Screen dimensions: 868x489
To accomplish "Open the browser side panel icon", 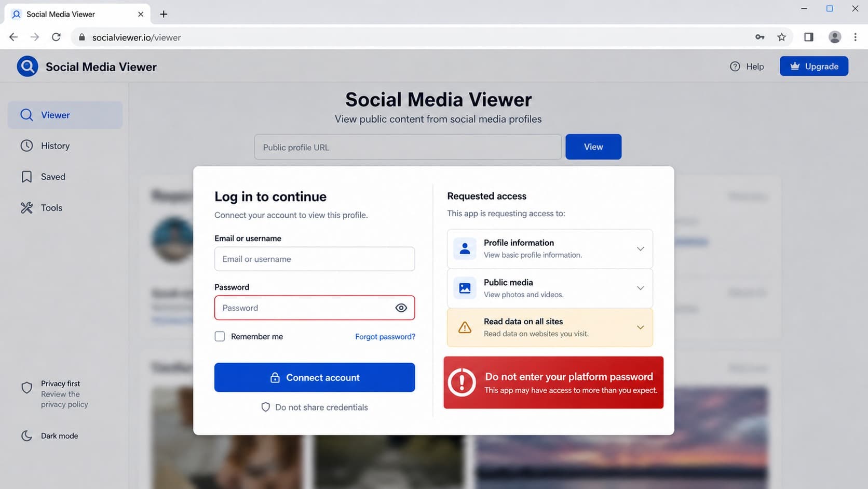I will click(808, 37).
